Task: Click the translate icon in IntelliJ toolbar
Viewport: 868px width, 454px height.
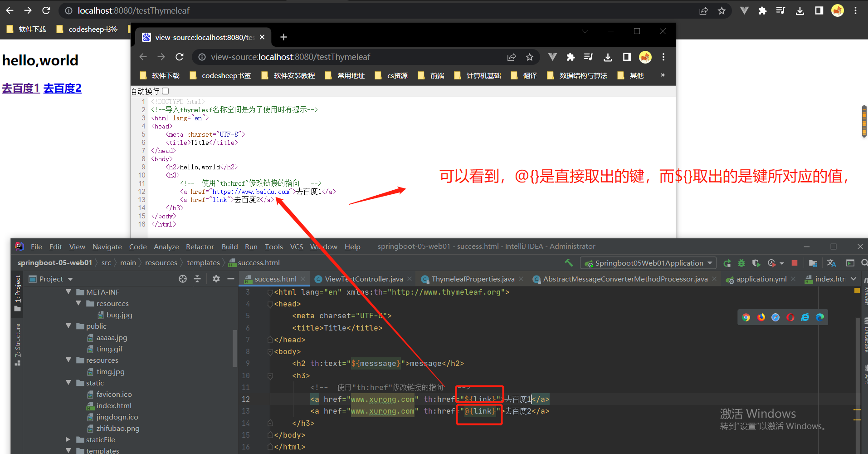Action: click(x=831, y=263)
